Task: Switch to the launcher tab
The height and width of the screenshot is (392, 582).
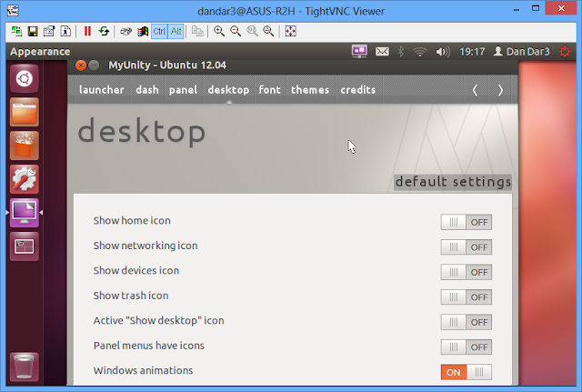Action: coord(101,90)
